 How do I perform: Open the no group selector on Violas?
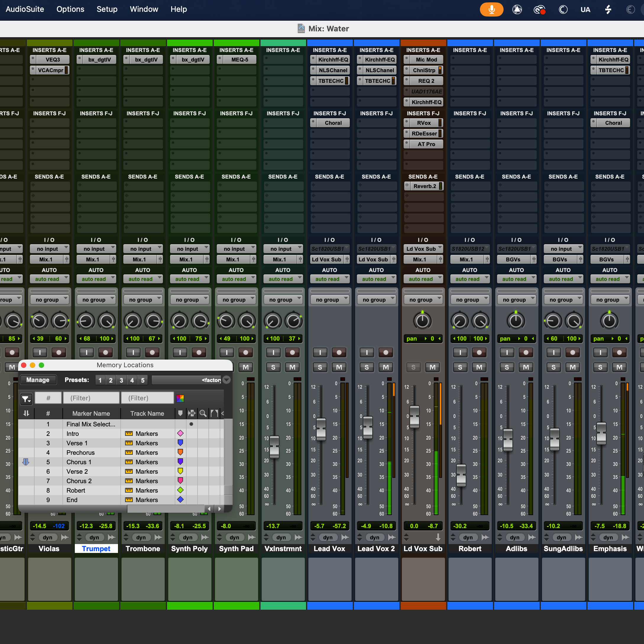[49, 299]
